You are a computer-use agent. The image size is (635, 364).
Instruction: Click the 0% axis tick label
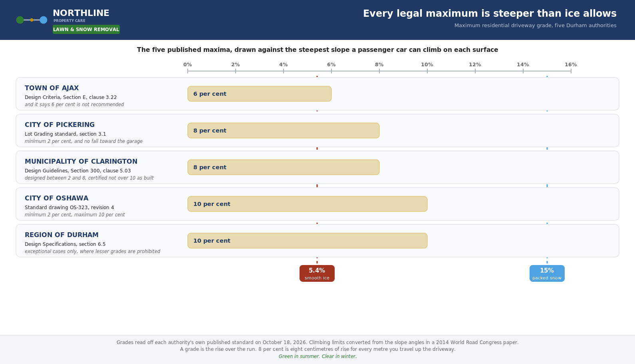tap(188, 65)
